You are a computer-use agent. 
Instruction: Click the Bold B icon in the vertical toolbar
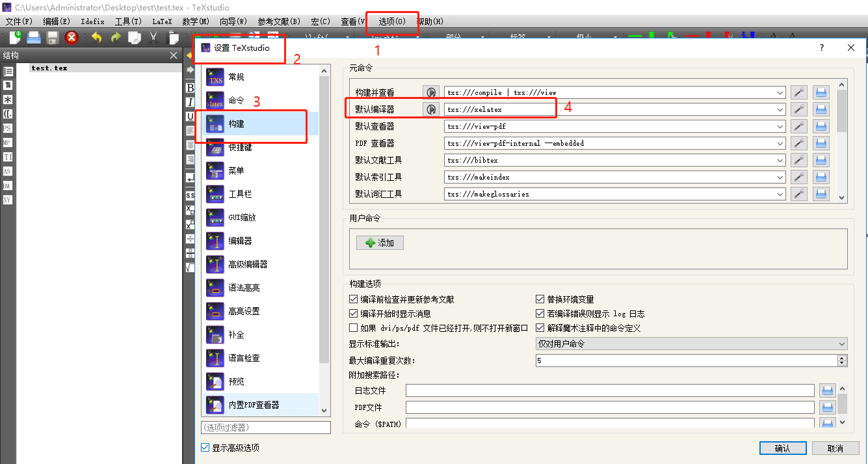click(x=190, y=88)
